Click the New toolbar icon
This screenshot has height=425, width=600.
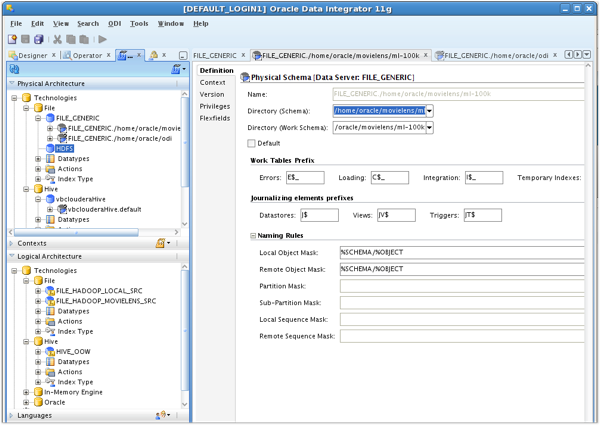12,39
